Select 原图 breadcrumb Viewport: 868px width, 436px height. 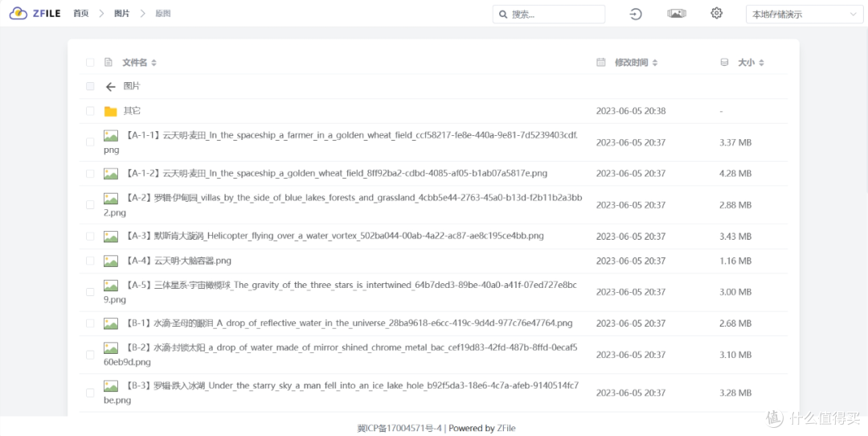(x=162, y=14)
